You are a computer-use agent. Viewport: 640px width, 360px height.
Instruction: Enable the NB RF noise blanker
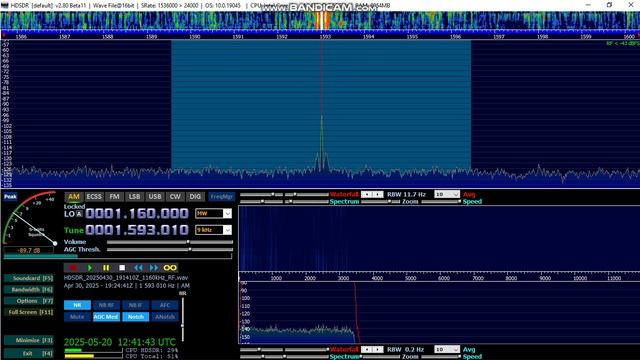[x=106, y=305]
